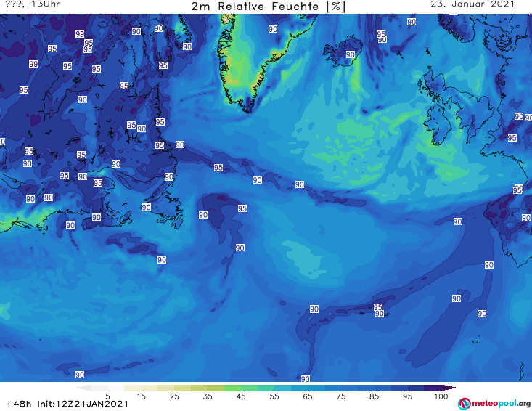Click the "???, 13Uhr" time label
The height and width of the screenshot is (411, 532).
33,4
